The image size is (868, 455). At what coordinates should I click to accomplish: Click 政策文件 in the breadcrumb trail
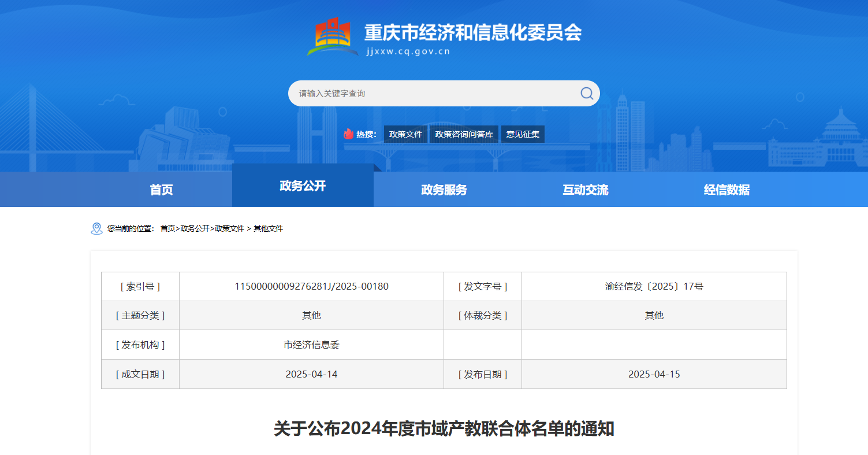tap(229, 228)
